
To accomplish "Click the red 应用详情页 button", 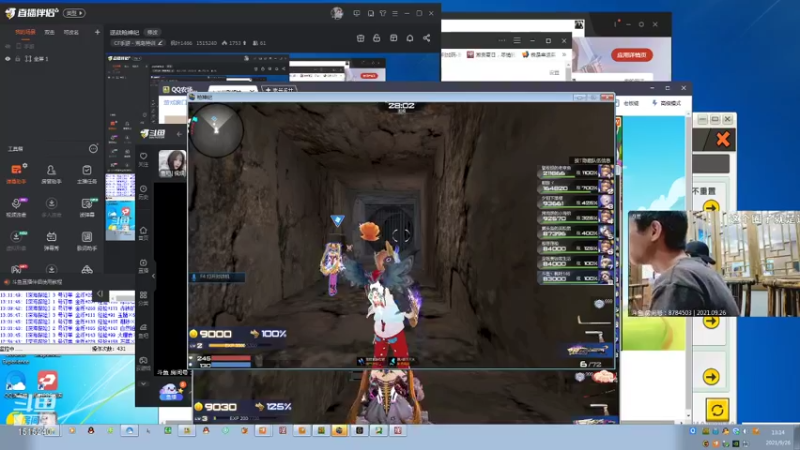I will (x=632, y=55).
